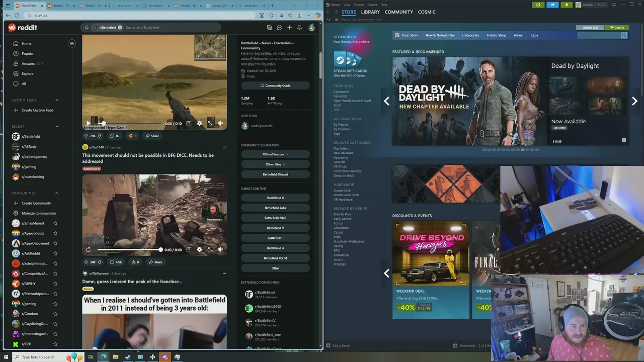Viewport: 644px width, 362px height.
Task: Collapse the Recent section
Action: tap(56, 126)
